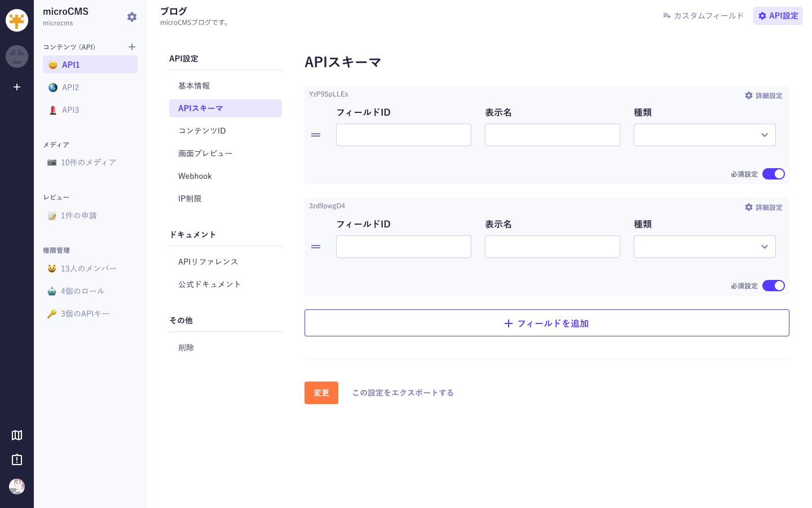Image resolution: width=812 pixels, height=508 pixels.
Task: Open service settings gear next to microCMS
Action: pyautogui.click(x=132, y=17)
